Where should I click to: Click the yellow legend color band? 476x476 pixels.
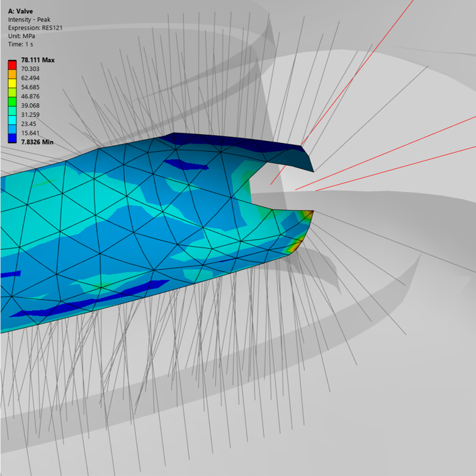(12, 83)
